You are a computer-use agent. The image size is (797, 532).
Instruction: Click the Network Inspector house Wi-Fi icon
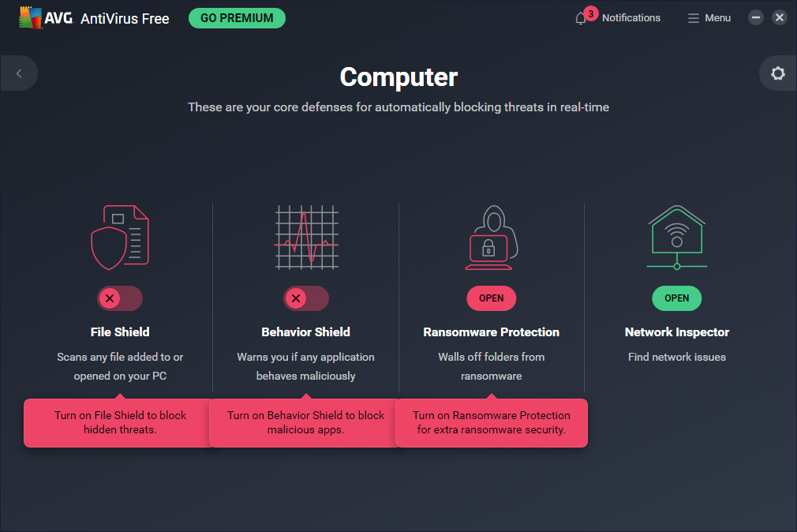(677, 237)
